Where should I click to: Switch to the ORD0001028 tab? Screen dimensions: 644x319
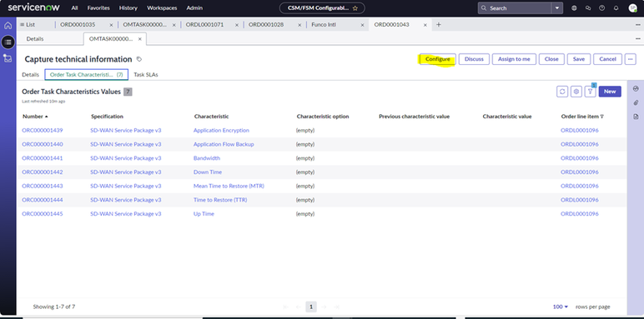point(266,25)
